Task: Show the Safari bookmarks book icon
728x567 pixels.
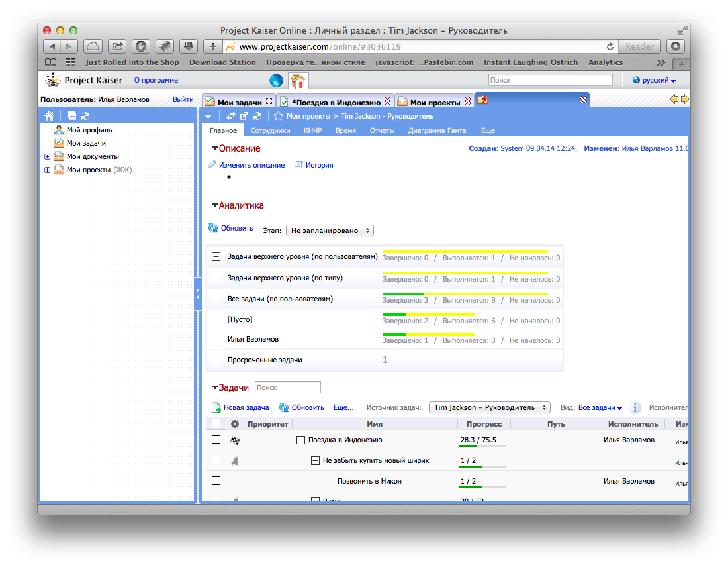Action: click(x=50, y=62)
